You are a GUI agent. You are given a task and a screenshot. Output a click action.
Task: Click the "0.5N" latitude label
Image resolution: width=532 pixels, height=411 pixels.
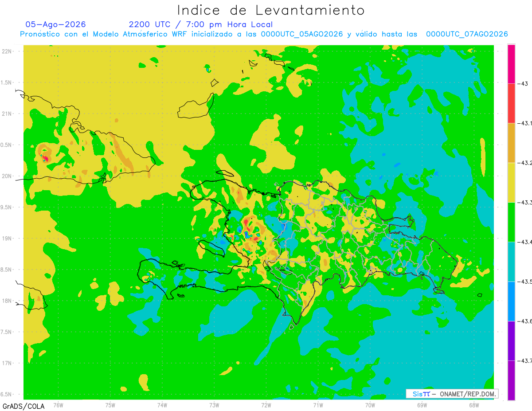coord(7,145)
